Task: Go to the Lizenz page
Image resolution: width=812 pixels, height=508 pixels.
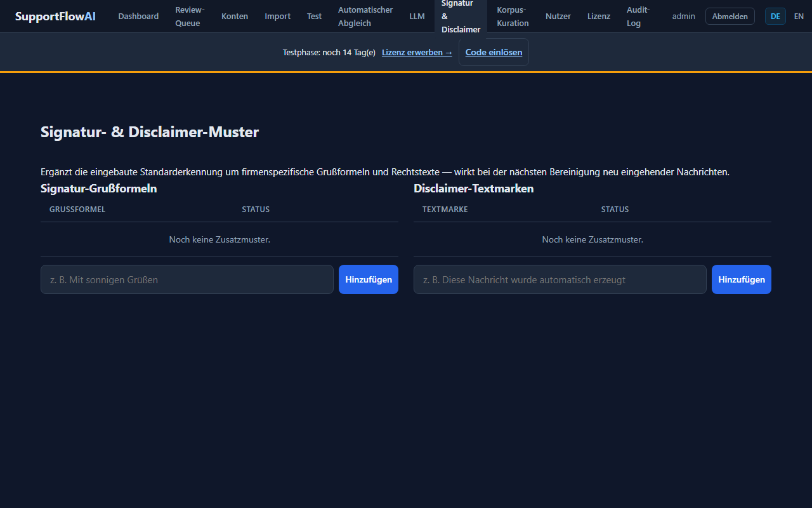Action: [599, 17]
